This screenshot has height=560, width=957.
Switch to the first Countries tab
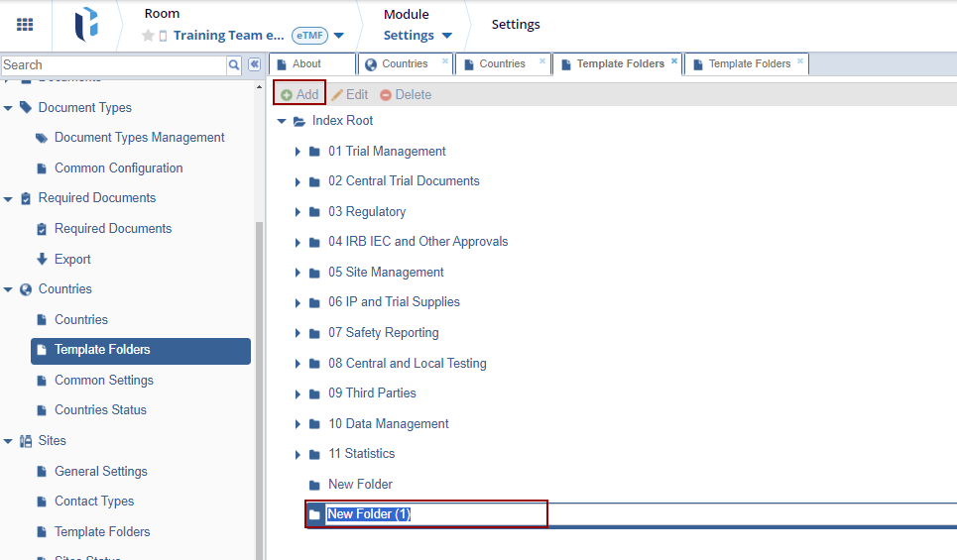tap(404, 63)
